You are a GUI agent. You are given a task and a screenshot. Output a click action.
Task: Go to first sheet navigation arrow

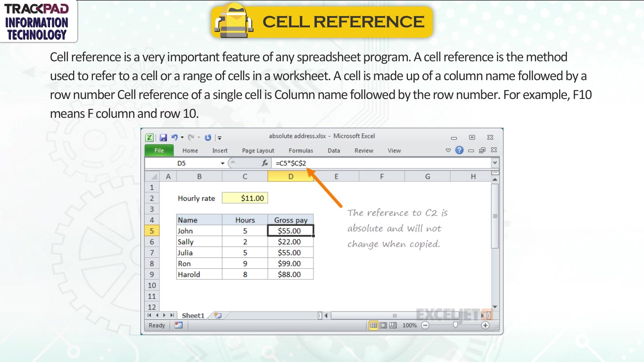click(x=150, y=315)
